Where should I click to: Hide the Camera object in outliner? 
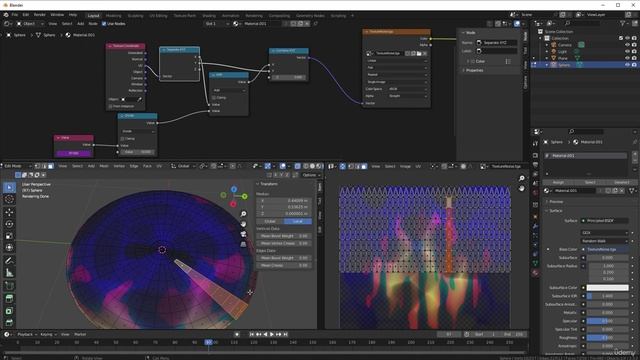click(x=627, y=45)
